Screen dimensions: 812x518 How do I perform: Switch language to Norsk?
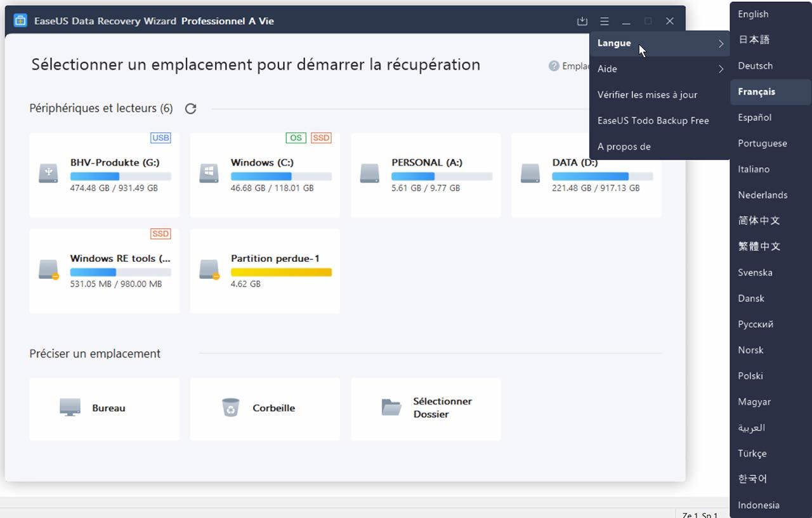click(771, 350)
